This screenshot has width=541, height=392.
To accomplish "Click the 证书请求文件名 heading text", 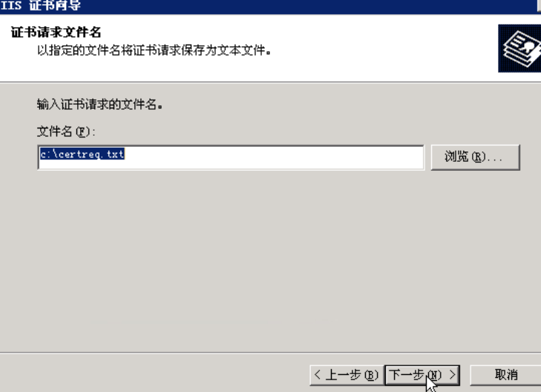I will click(x=56, y=33).
